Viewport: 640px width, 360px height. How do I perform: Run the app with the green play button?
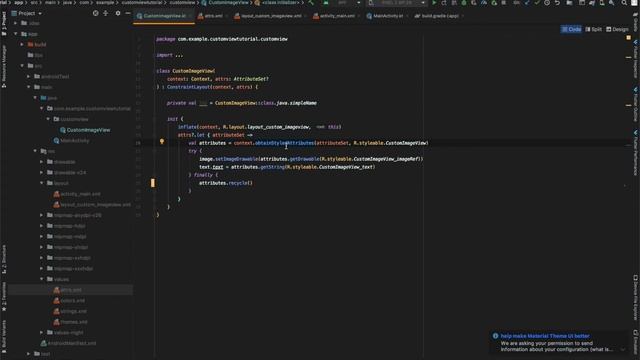[x=434, y=3]
